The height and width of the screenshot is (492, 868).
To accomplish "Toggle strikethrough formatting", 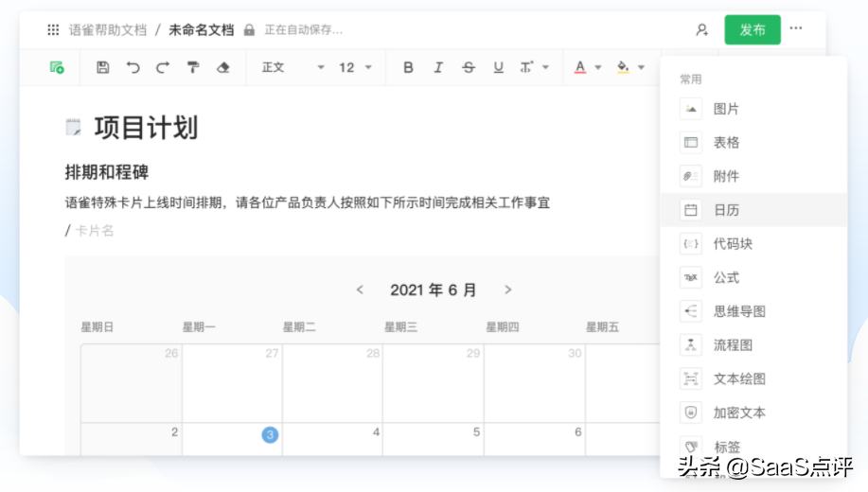I will [x=469, y=67].
